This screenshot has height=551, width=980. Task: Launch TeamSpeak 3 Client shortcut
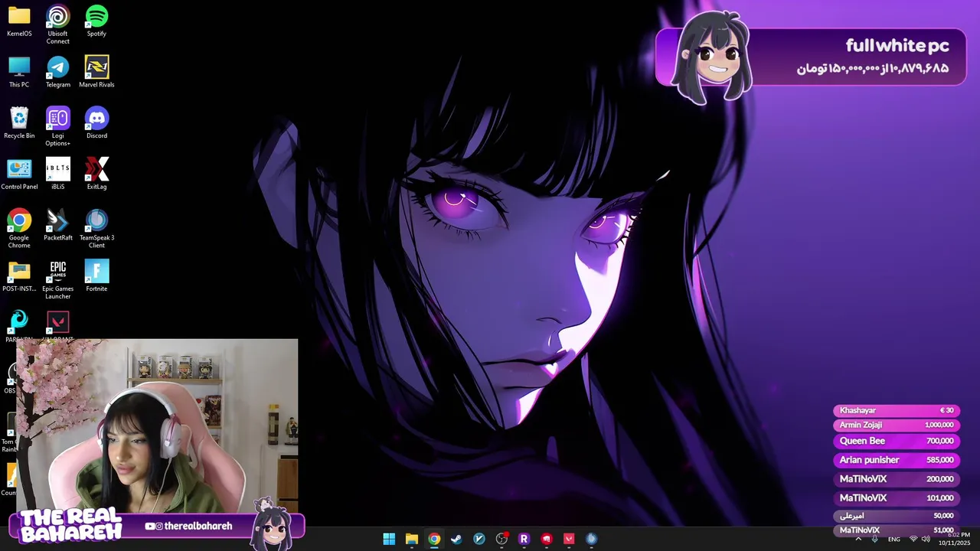click(x=96, y=228)
